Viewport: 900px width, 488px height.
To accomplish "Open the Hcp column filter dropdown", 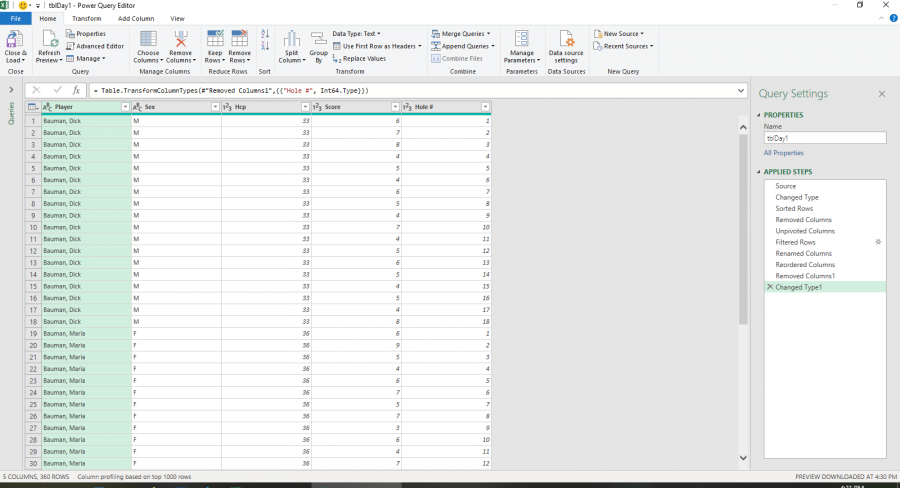I will [305, 107].
